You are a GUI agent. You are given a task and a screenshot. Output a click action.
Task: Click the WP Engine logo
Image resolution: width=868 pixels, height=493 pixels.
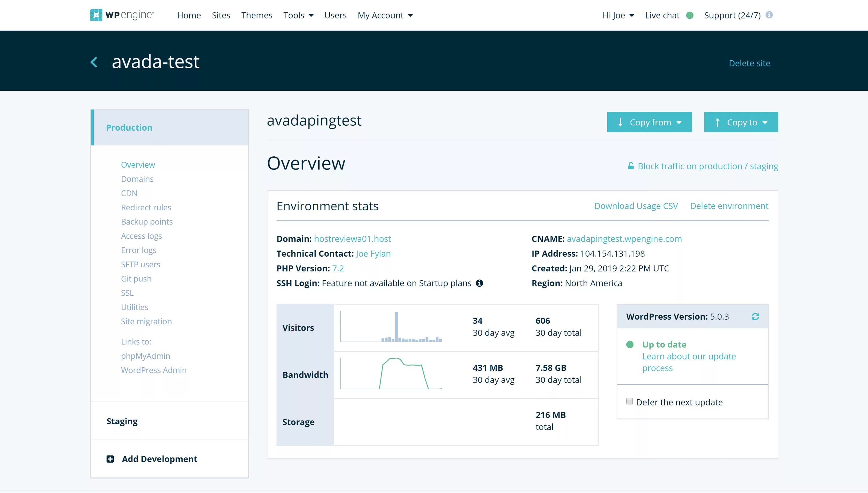point(122,15)
